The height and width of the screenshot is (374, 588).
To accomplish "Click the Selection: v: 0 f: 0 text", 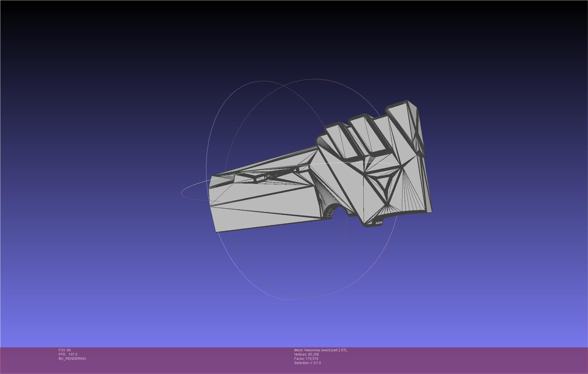I will pyautogui.click(x=308, y=363).
